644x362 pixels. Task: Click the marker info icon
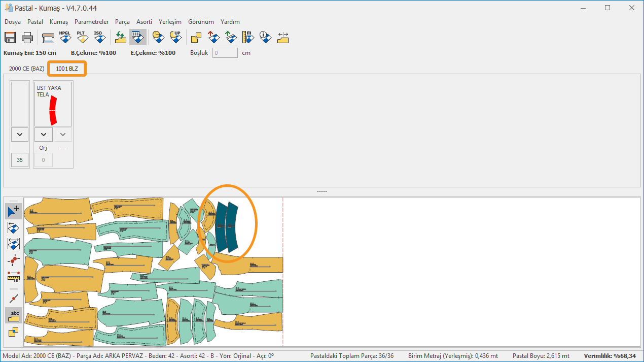(x=265, y=38)
